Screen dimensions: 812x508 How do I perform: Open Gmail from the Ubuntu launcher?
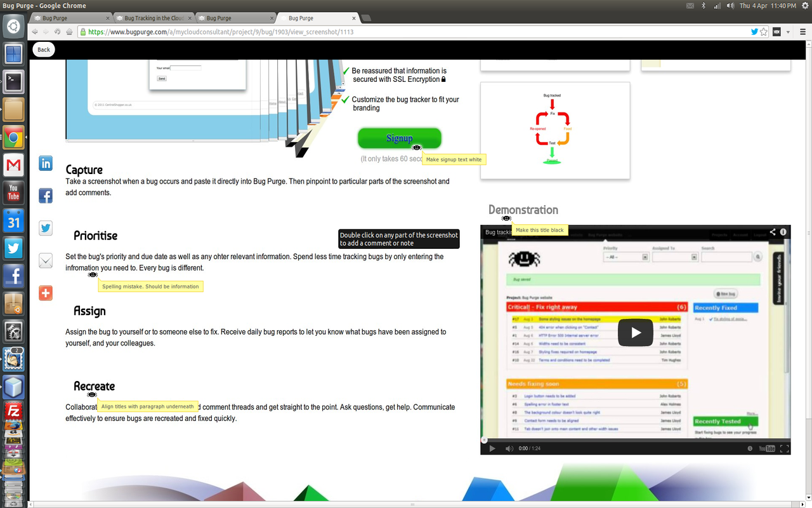(13, 165)
